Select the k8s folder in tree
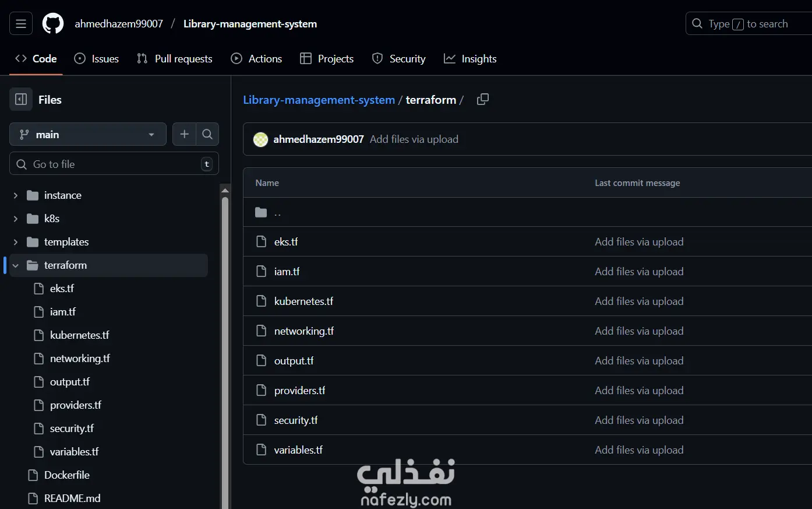Viewport: 812px width, 509px height. pyautogui.click(x=52, y=219)
